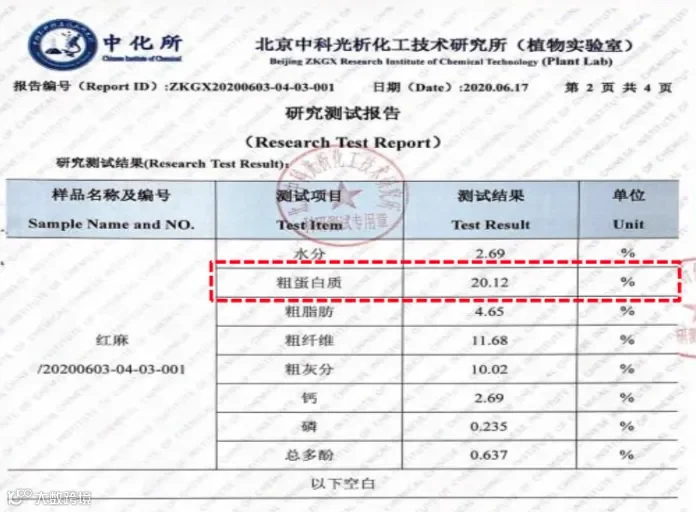Viewport: 696px width, 512px height.
Task: Click the Research Test Report subtitle
Action: click(342, 143)
